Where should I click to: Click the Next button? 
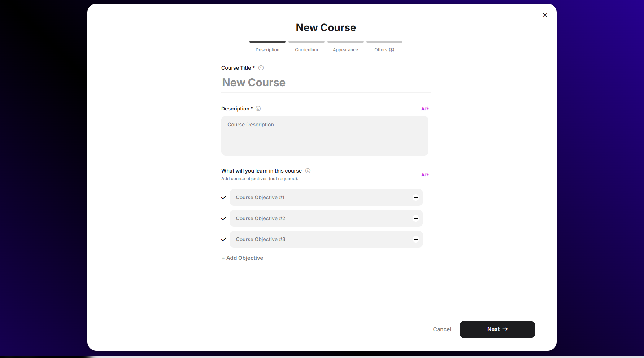(497, 329)
